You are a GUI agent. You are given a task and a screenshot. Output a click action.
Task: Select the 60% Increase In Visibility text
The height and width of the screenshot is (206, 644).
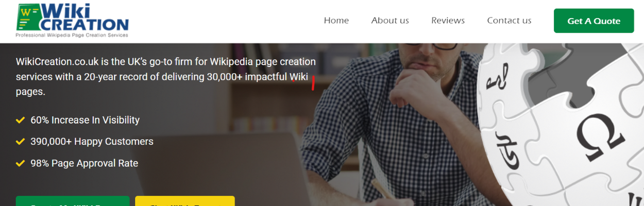85,120
